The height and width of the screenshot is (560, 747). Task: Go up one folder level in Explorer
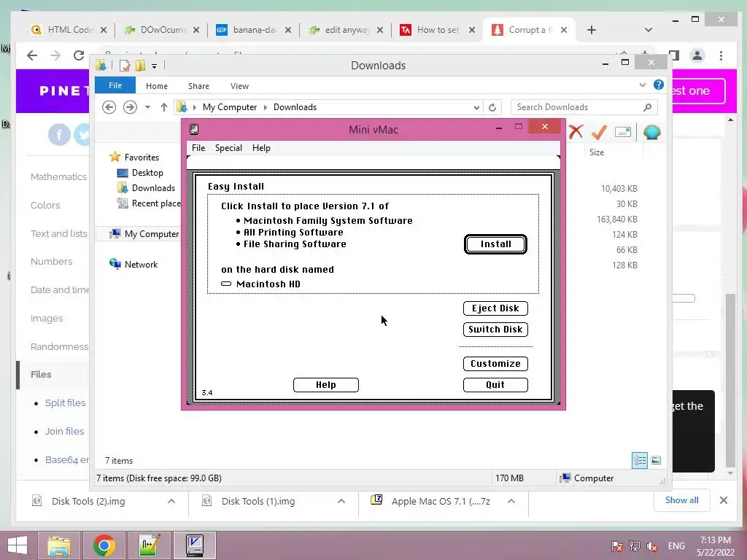[x=164, y=107]
